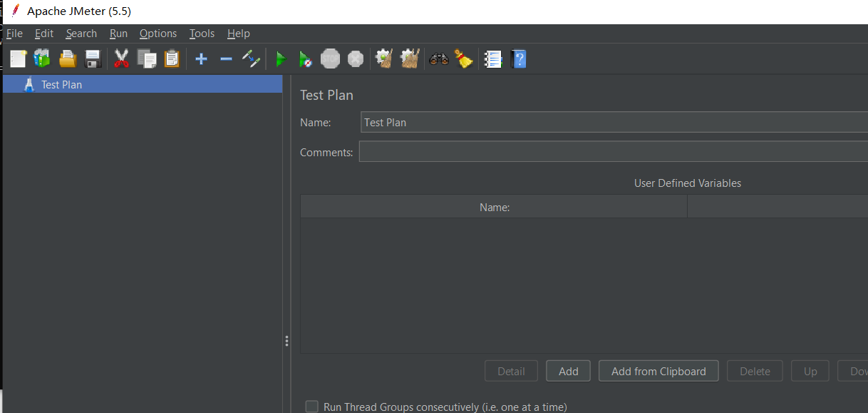
Task: Open the Search menu
Action: pyautogui.click(x=81, y=34)
